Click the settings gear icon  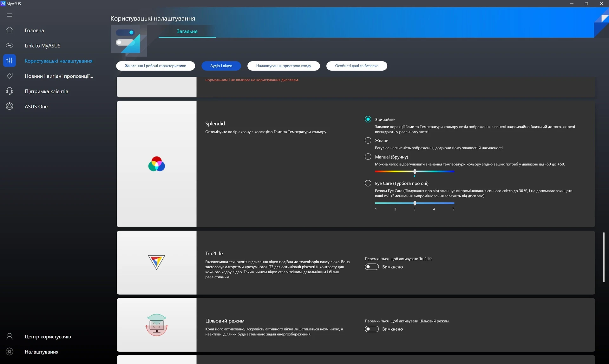10,352
